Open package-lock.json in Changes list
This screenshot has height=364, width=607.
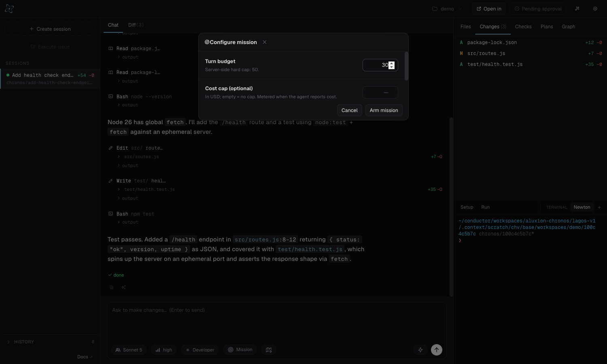[531, 42]
